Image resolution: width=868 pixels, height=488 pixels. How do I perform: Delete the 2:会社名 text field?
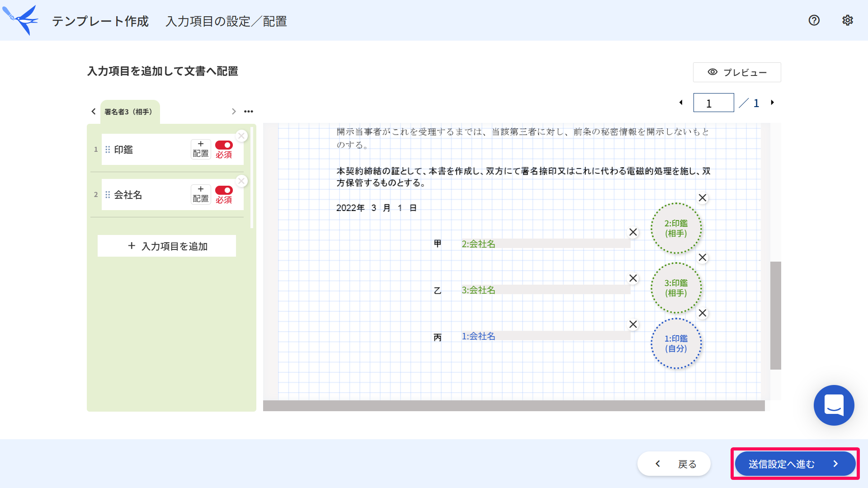click(x=633, y=232)
